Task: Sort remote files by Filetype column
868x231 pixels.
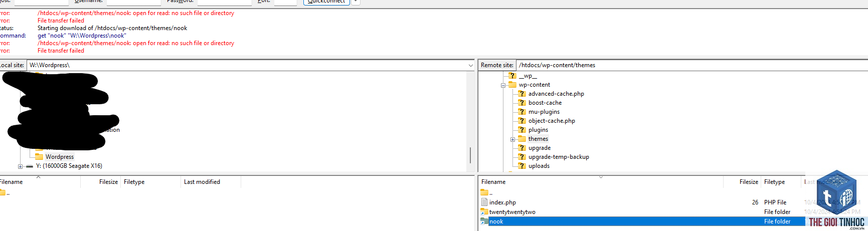Action: click(x=781, y=182)
